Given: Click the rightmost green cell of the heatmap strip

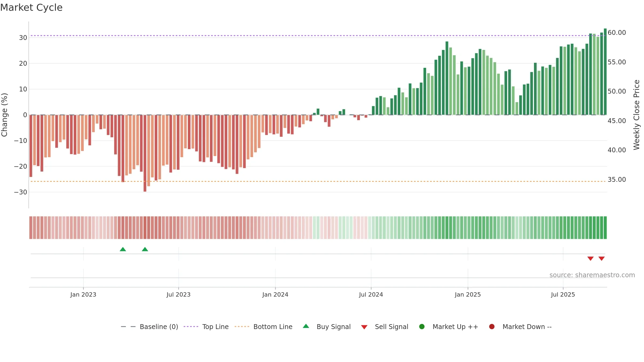Looking at the screenshot, I should [x=605, y=228].
